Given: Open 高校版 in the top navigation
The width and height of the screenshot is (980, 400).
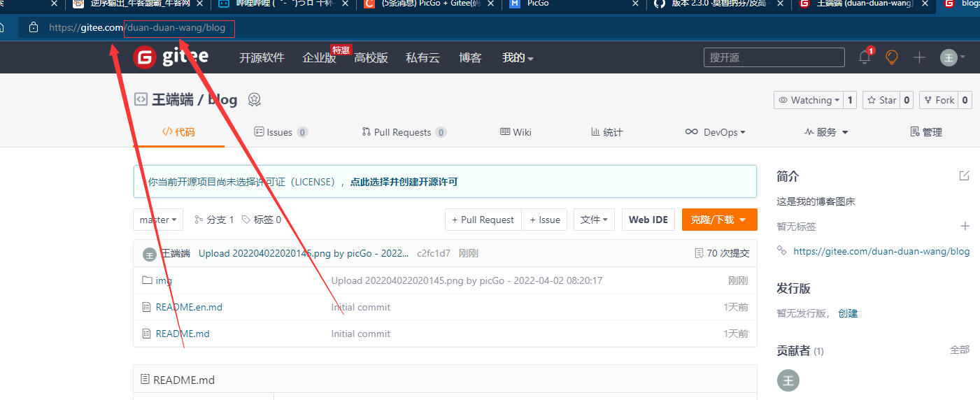Looking at the screenshot, I should tap(371, 57).
